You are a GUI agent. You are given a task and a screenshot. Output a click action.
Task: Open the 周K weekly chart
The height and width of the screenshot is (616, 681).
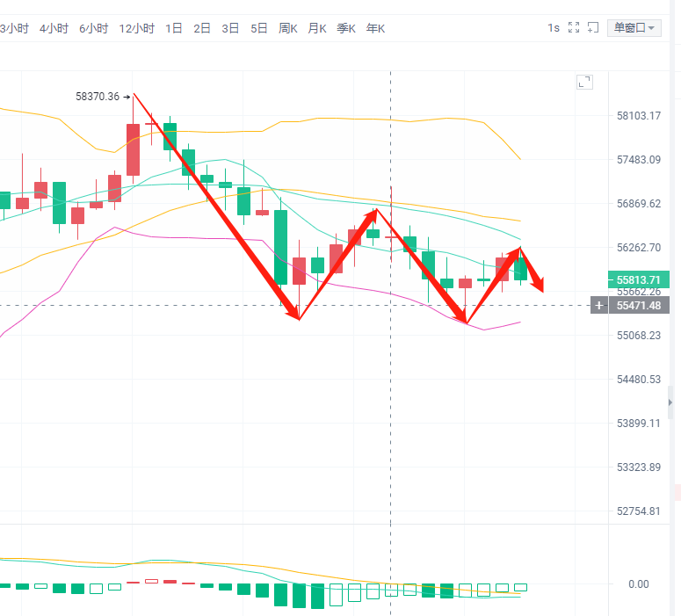tap(288, 28)
